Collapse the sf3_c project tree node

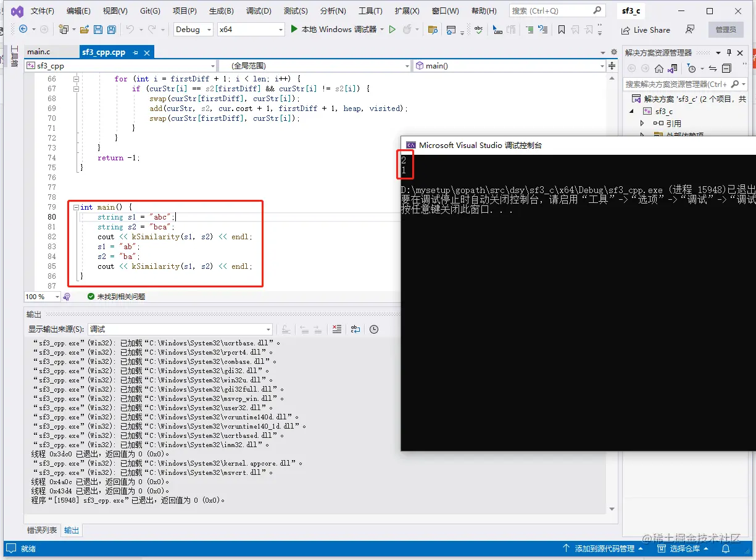[x=631, y=111]
